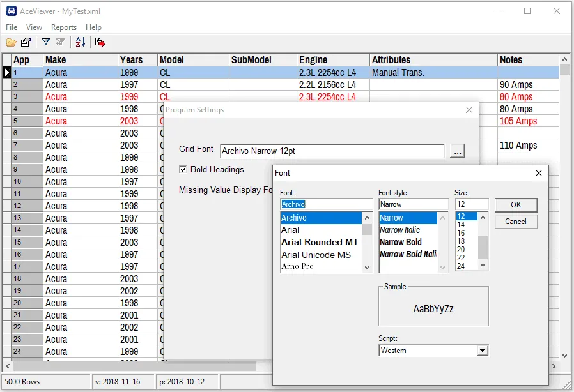This screenshot has height=392, width=574.
Task: Open the program settings toolbar icon
Action: [x=26, y=43]
